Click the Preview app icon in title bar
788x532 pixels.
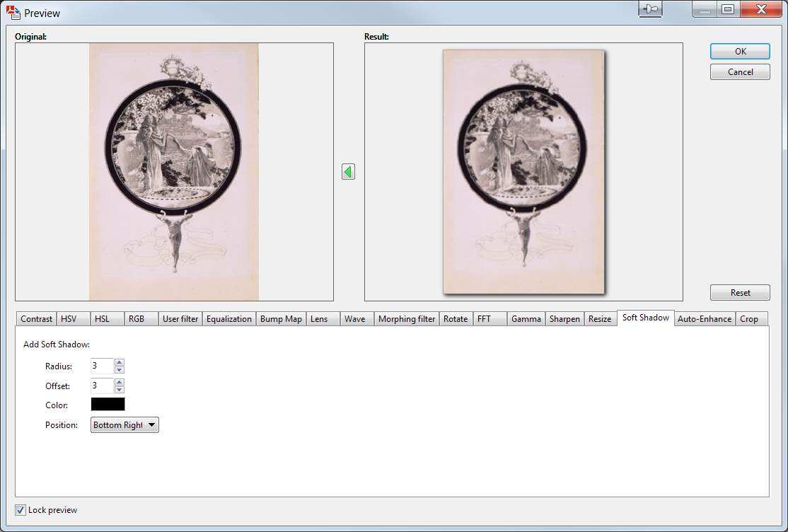coord(13,12)
